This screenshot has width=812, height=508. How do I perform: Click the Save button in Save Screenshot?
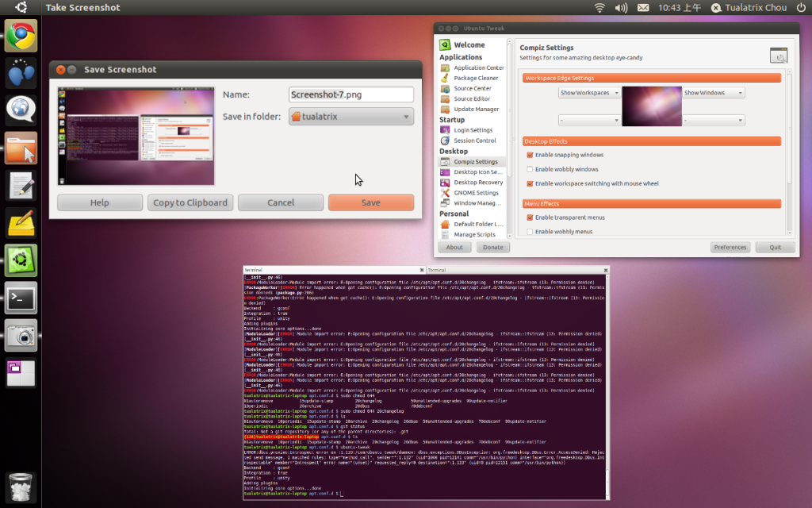pos(371,202)
